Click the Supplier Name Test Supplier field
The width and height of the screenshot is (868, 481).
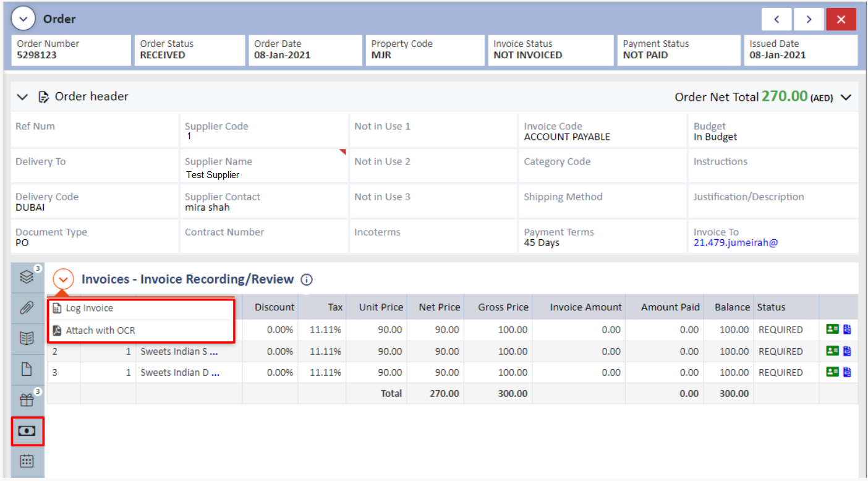click(x=264, y=165)
